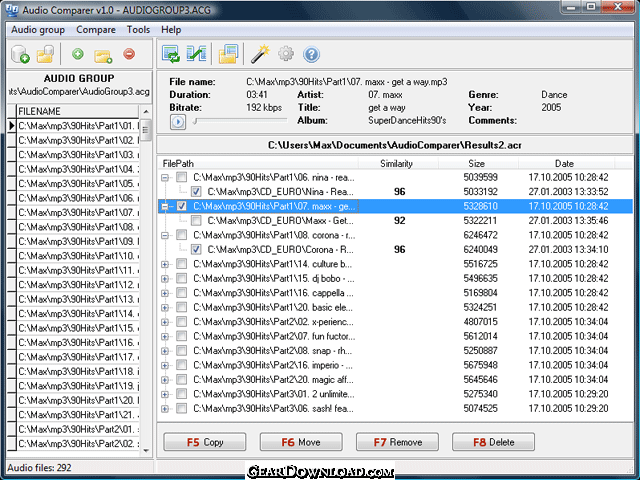Click audio group list scroll-up arrow
The height and width of the screenshot is (480, 640).
point(146,111)
